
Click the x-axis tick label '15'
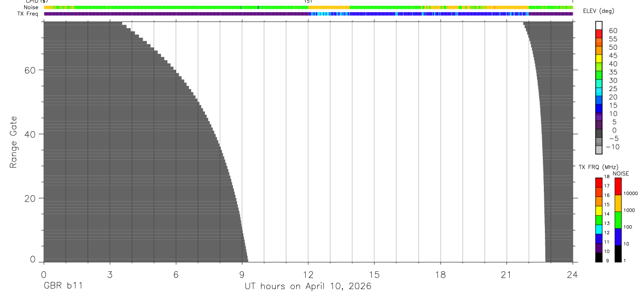(374, 274)
